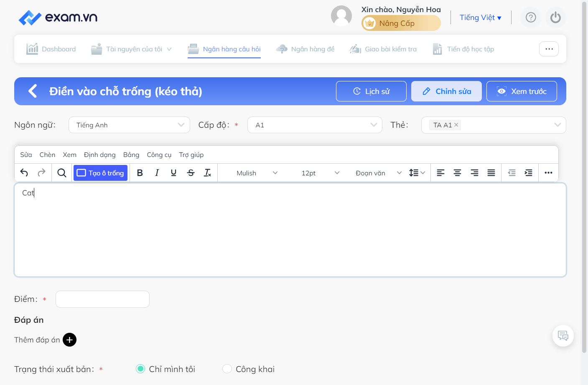588x385 pixels.
Task: Align text left
Action: pyautogui.click(x=440, y=173)
